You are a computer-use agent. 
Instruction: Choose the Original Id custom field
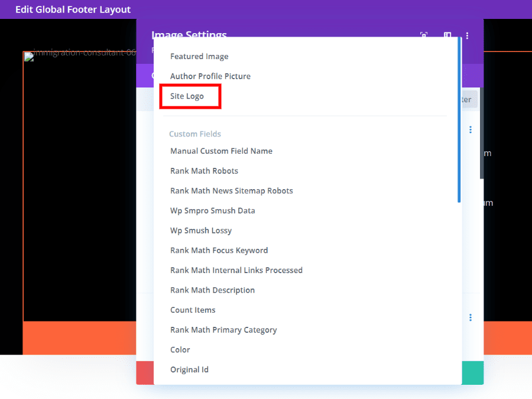pyautogui.click(x=189, y=369)
